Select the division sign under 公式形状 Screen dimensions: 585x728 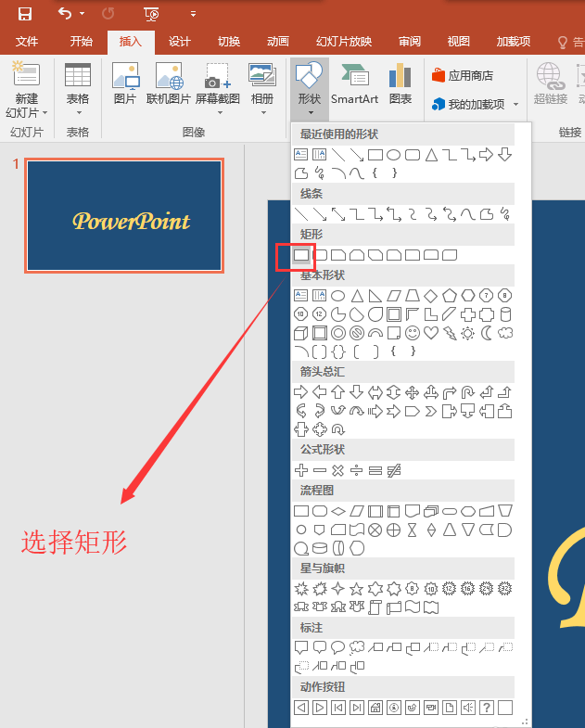click(x=357, y=470)
